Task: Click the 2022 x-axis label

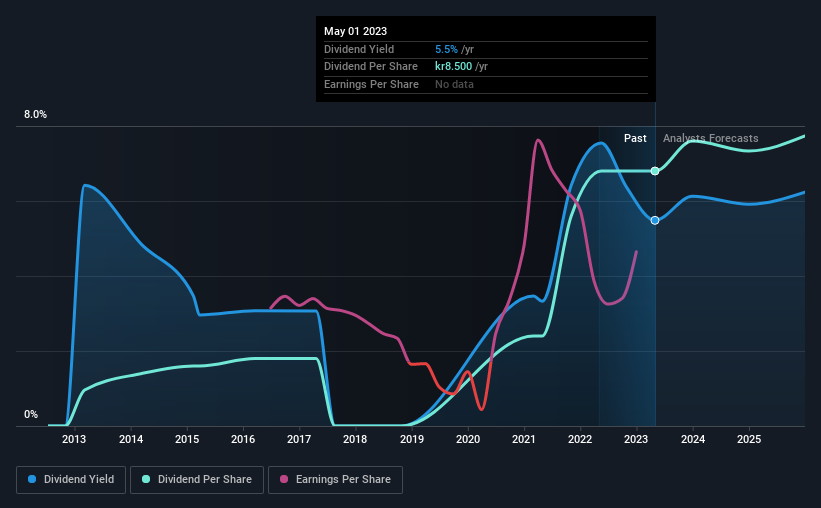Action: pyautogui.click(x=580, y=439)
